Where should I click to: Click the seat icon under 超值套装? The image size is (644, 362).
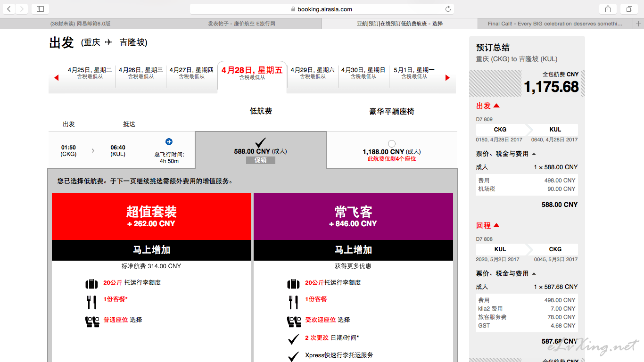point(92,321)
